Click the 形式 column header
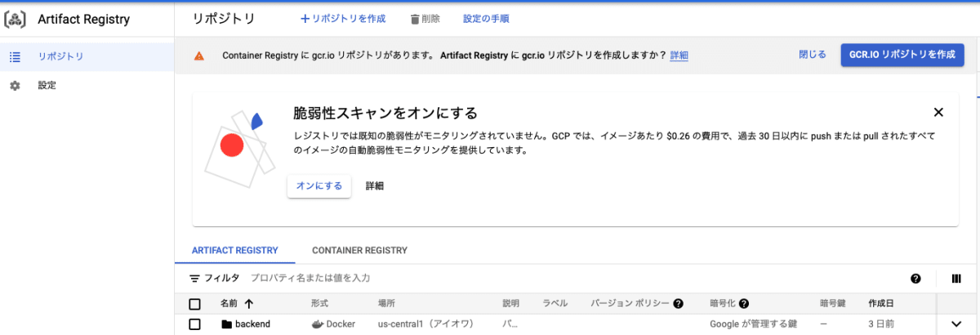Viewport: 980px width, 335px height. (x=319, y=303)
